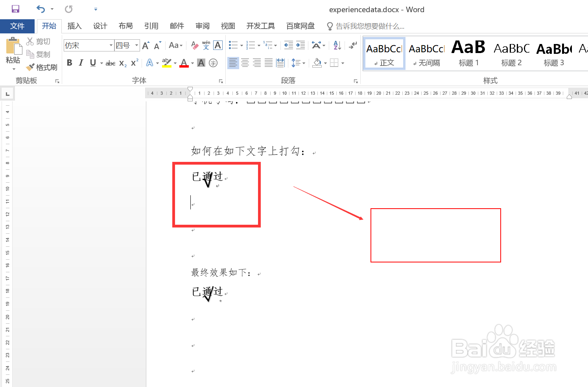Toggle italic formatting
Viewport: 588px width, 387px height.
[x=81, y=63]
